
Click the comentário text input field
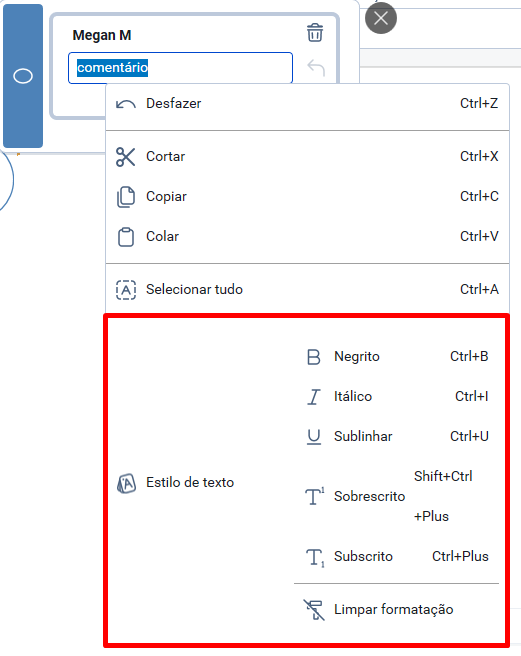pyautogui.click(x=180, y=68)
